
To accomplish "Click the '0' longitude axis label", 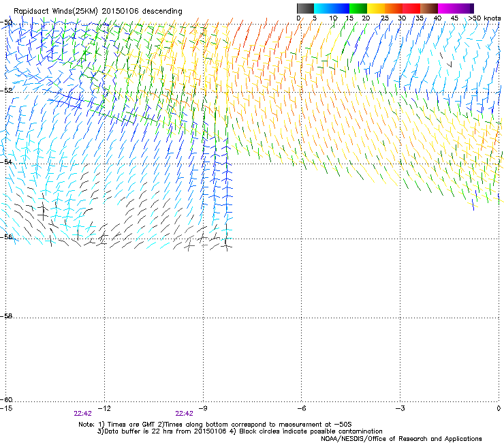I will coord(499,408).
